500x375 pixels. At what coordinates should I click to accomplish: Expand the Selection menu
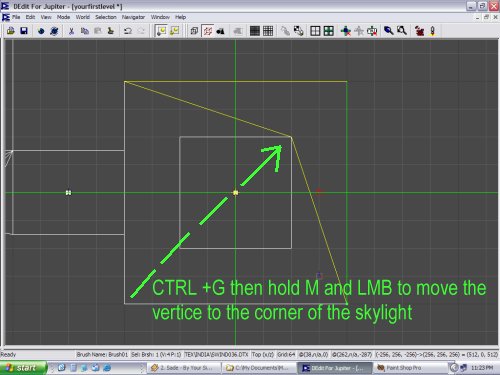pos(106,17)
